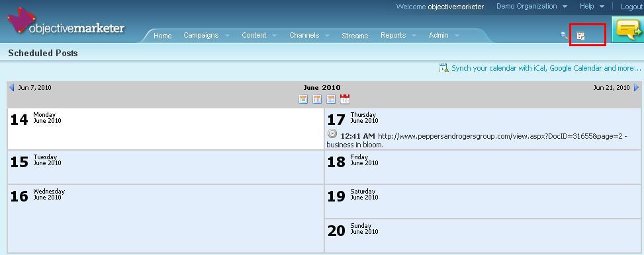Image resolution: width=644 pixels, height=255 pixels.
Task: Click the 12:41 AM time text
Action: (x=357, y=137)
